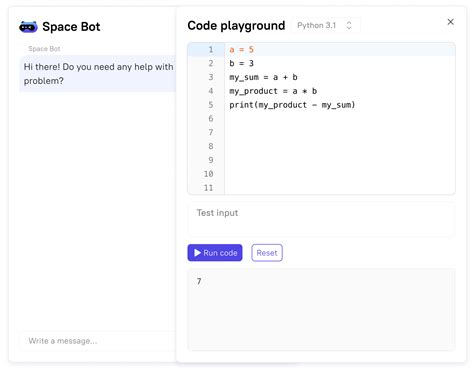The width and height of the screenshot is (474, 372).
Task: Click the output value 7
Action: point(199,281)
